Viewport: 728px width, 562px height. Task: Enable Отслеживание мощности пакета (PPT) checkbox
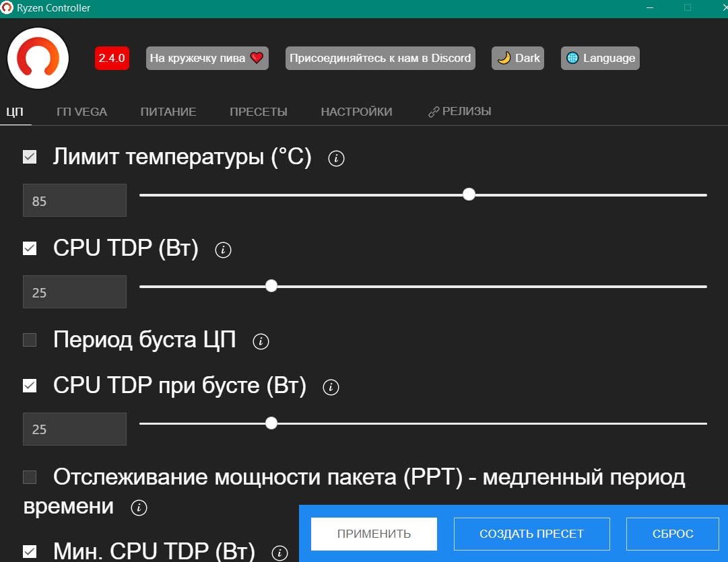[30, 477]
